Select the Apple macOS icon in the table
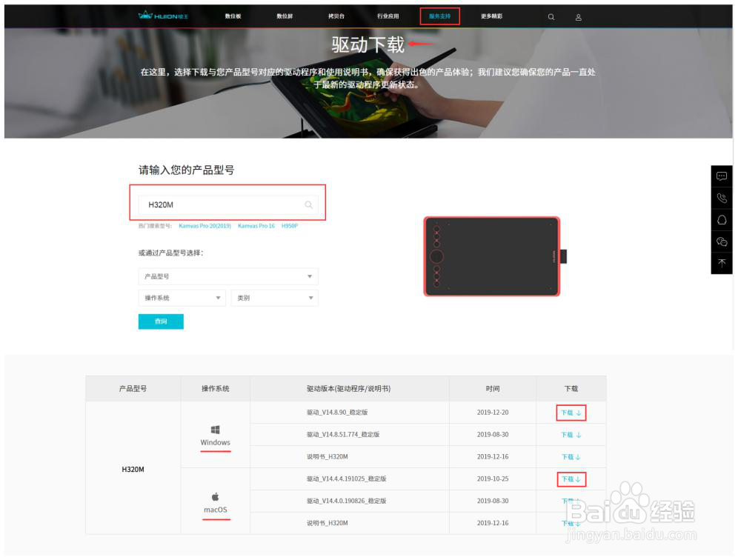 click(x=215, y=496)
